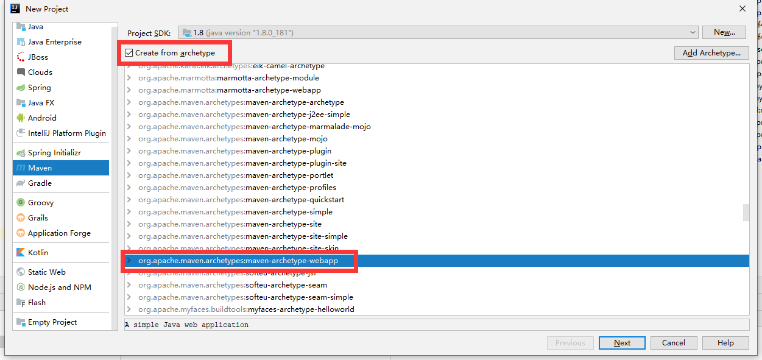This screenshot has width=762, height=360.
Task: Open the Project SDK dropdown
Action: pyautogui.click(x=438, y=33)
